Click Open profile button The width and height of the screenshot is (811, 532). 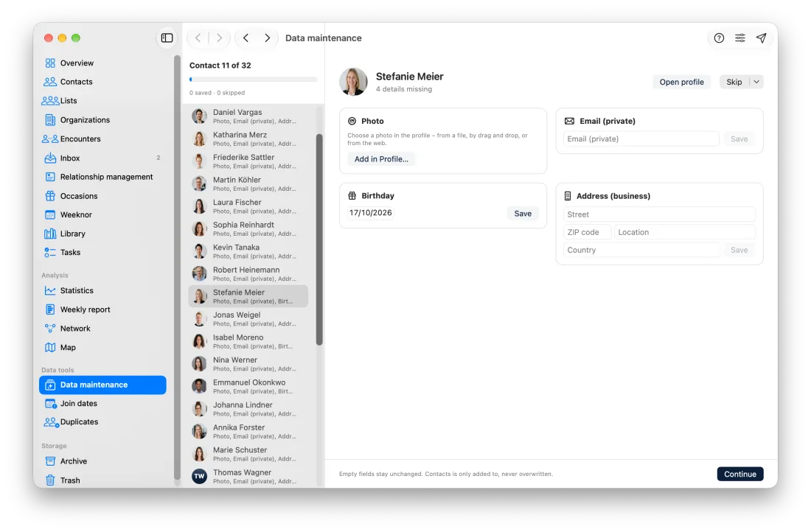point(681,82)
